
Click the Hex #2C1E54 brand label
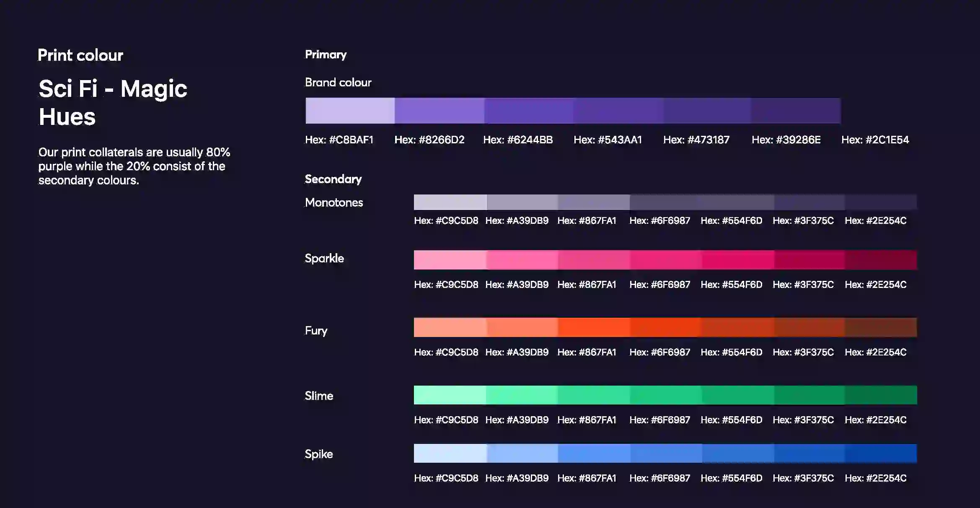point(875,140)
